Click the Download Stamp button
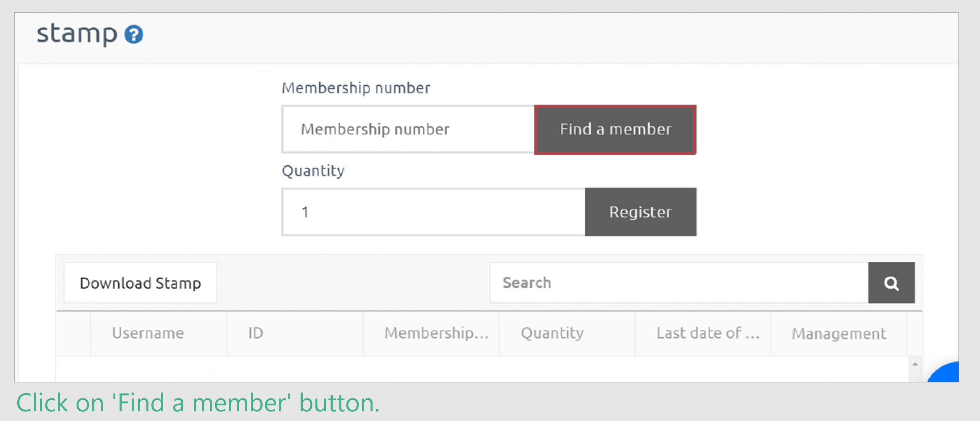Screen dimensions: 980x421 tap(140, 283)
